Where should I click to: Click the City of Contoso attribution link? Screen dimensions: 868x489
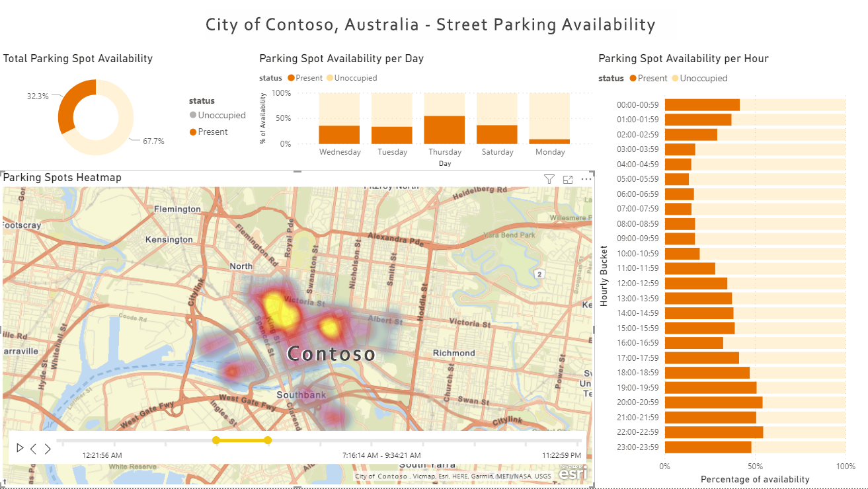click(x=380, y=476)
